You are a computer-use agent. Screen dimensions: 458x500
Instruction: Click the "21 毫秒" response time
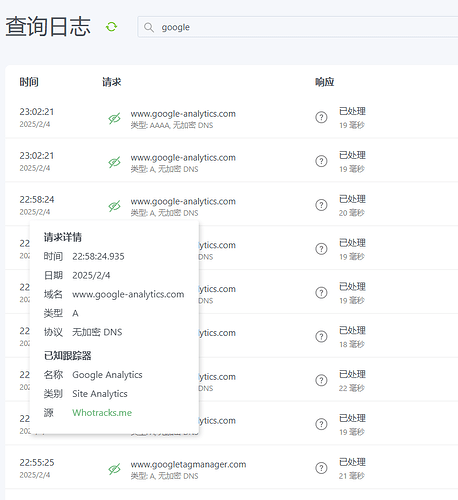(352, 476)
